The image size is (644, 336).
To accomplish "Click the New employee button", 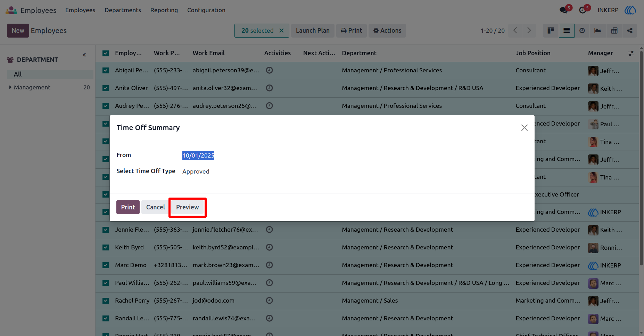I will coord(18,31).
